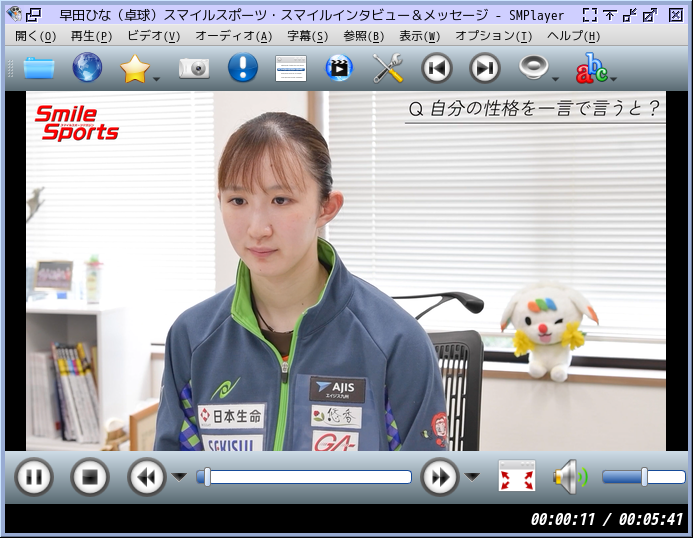
Task: Fast forward with the double-right arrow button
Action: (x=440, y=477)
